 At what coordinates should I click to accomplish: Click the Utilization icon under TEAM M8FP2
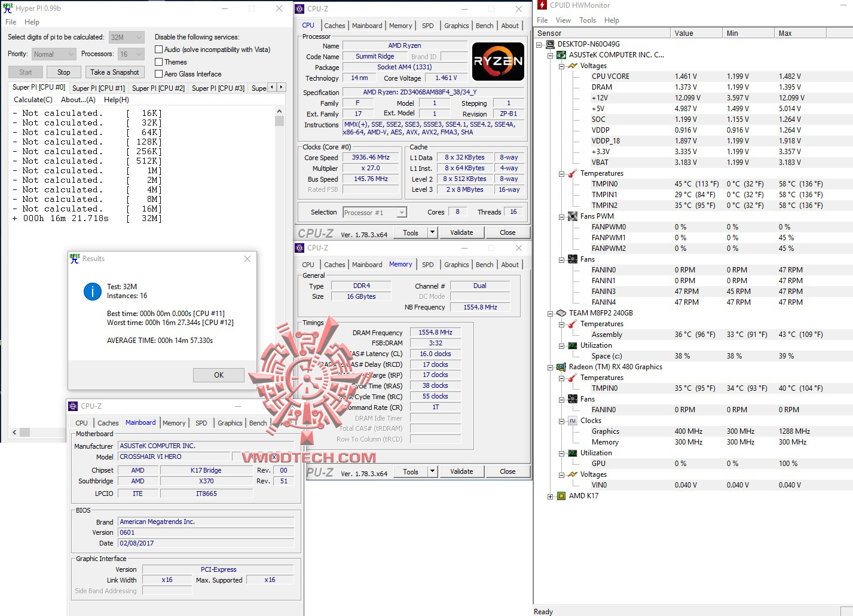click(x=572, y=345)
